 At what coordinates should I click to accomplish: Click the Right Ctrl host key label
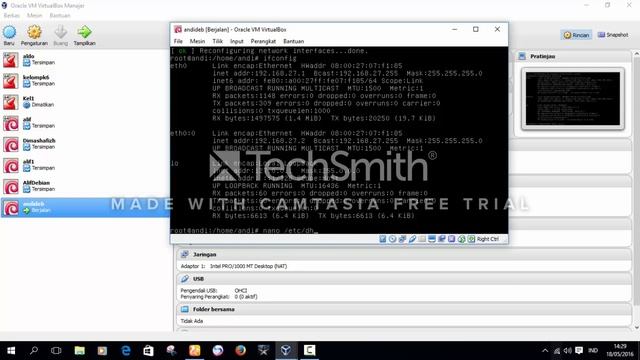488,239
